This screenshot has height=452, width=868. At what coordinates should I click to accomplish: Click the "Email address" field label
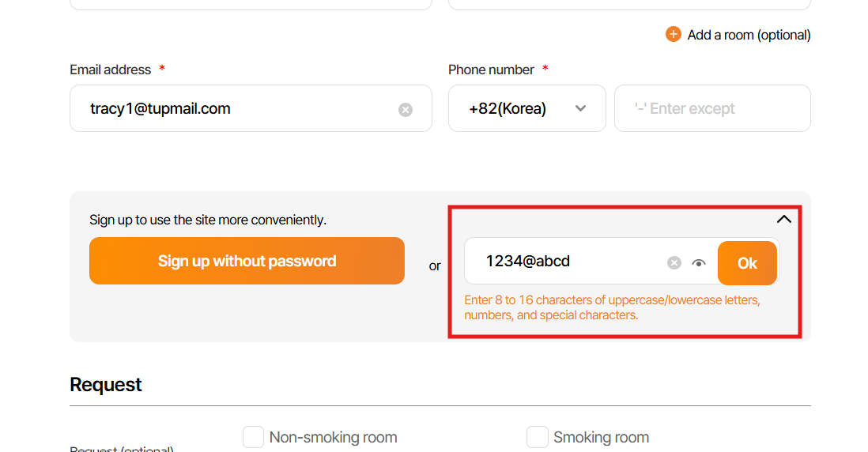110,70
